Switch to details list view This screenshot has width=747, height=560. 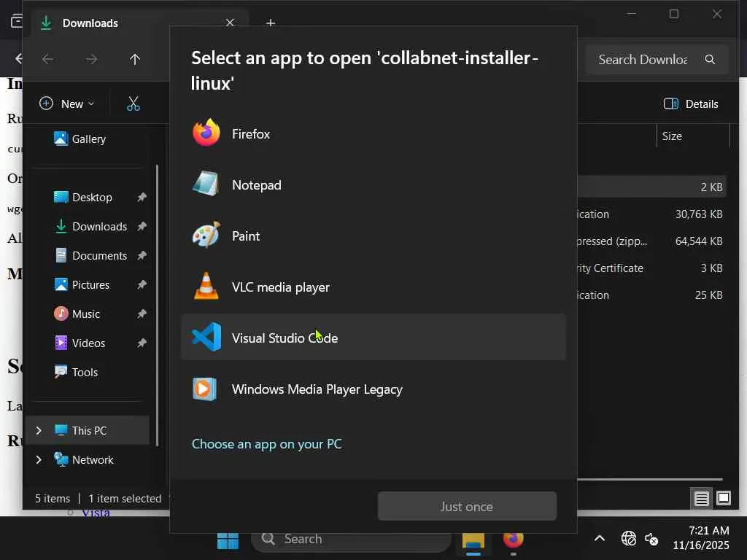[701, 499]
